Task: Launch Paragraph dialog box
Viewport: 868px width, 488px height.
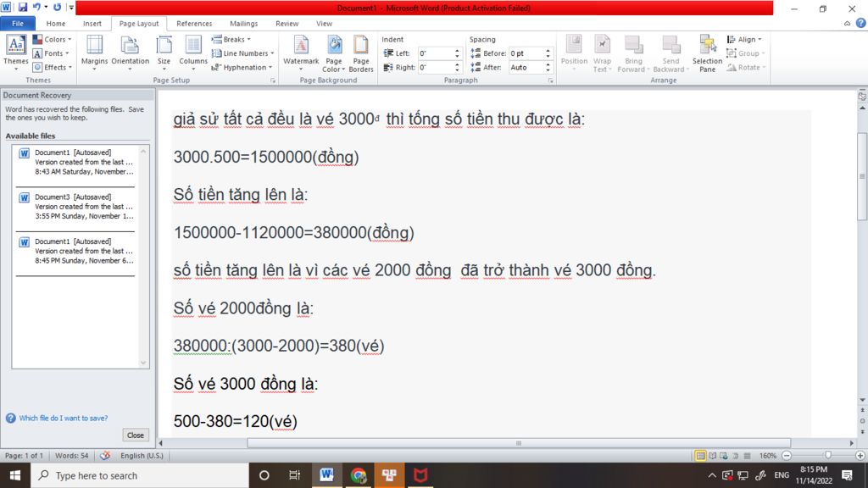Action: (550, 80)
